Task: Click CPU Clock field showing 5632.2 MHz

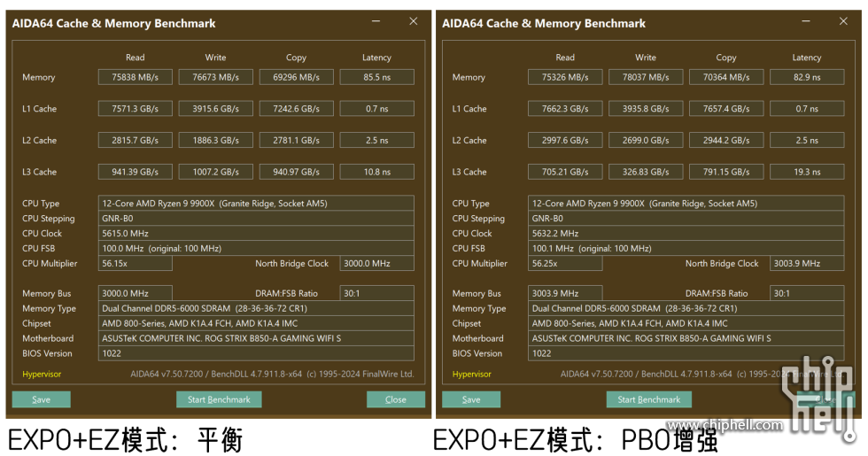Action: click(686, 233)
